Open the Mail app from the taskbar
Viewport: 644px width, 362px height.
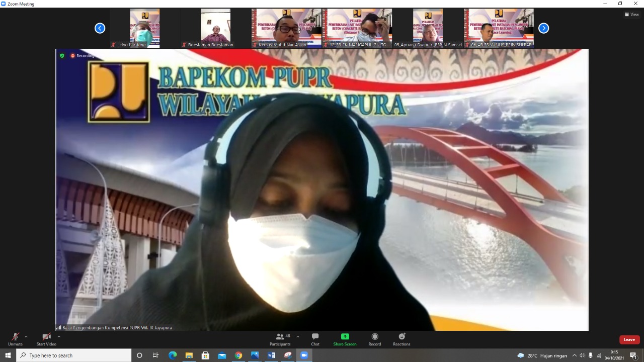pos(222,355)
